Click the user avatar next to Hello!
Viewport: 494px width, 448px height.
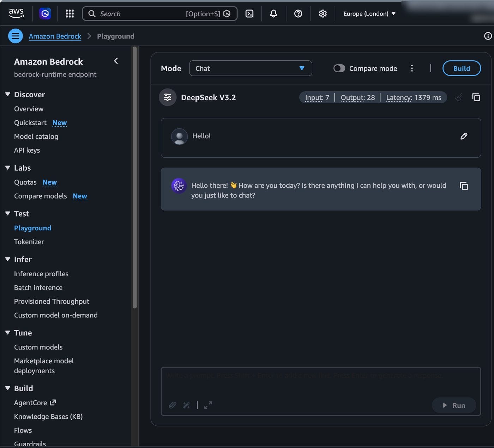click(179, 136)
